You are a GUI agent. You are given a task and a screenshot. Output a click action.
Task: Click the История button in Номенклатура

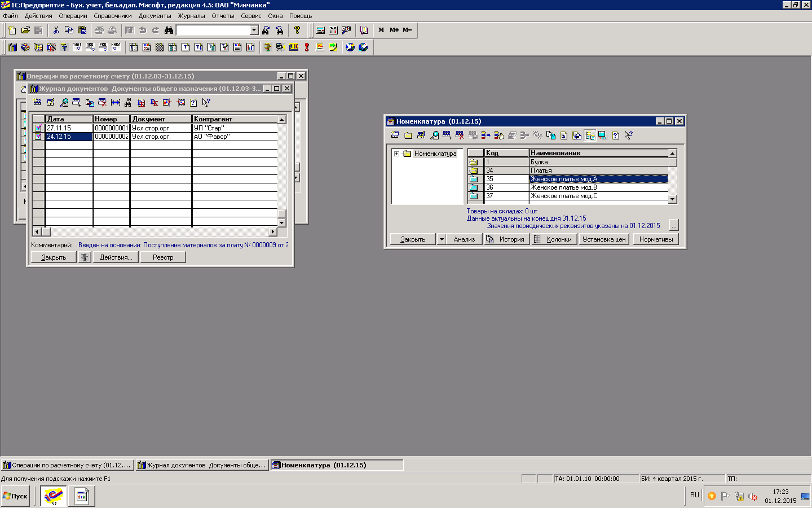pyautogui.click(x=506, y=239)
